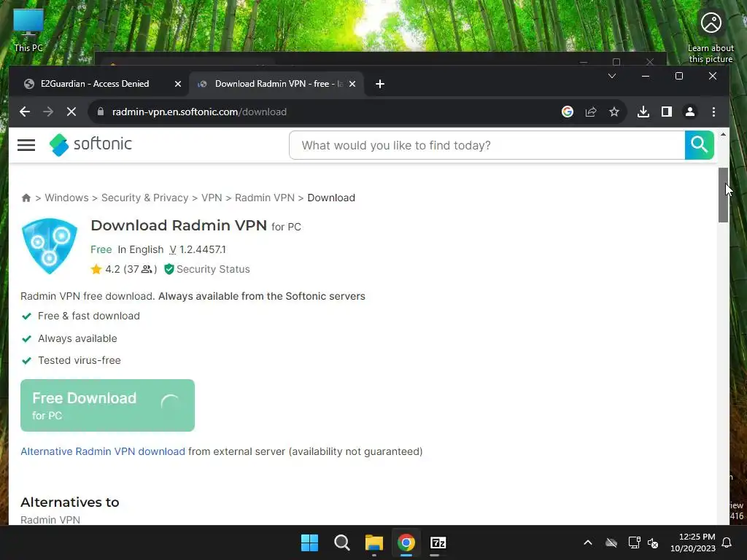747x560 pixels.
Task: Close the Download Radmin VPN tab
Action: pos(352,84)
